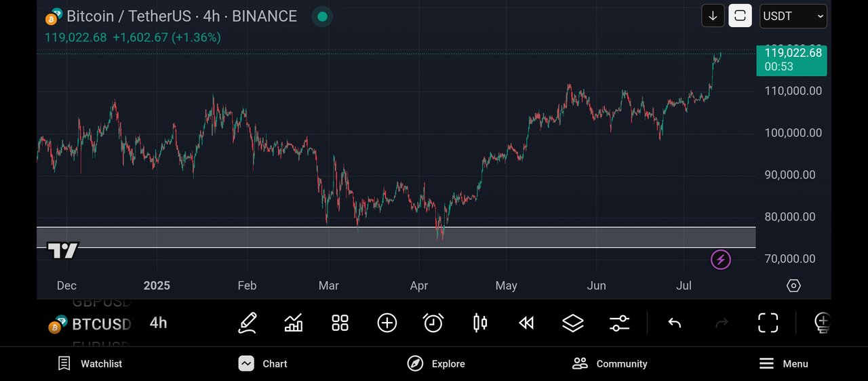Screen dimensions: 868x381
Task: Open the USDT currency dropdown
Action: [793, 16]
